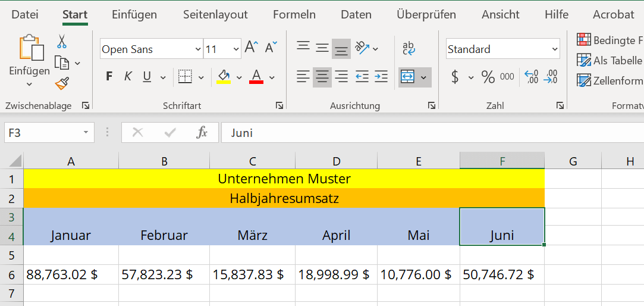Click the copy documents icon

click(62, 63)
